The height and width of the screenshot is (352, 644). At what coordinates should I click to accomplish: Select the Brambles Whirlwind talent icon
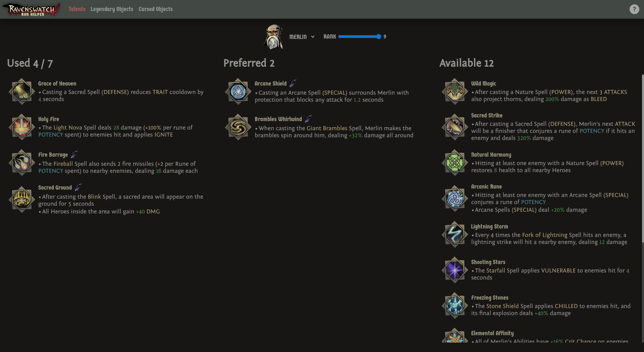click(x=238, y=127)
